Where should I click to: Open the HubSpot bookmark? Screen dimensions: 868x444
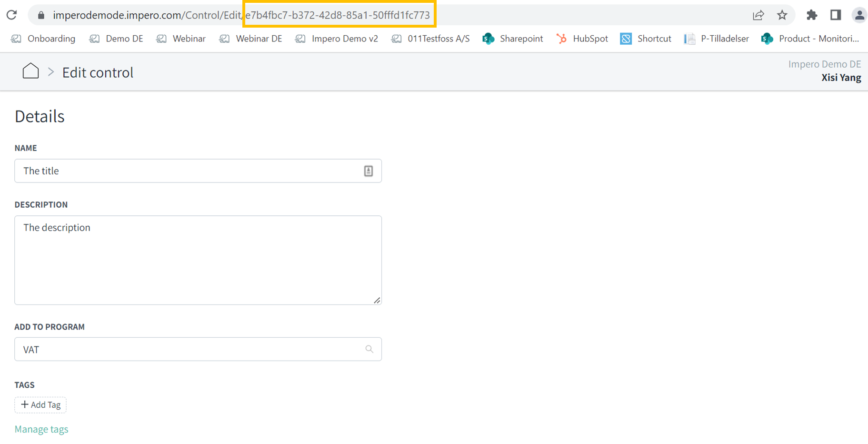coord(582,39)
